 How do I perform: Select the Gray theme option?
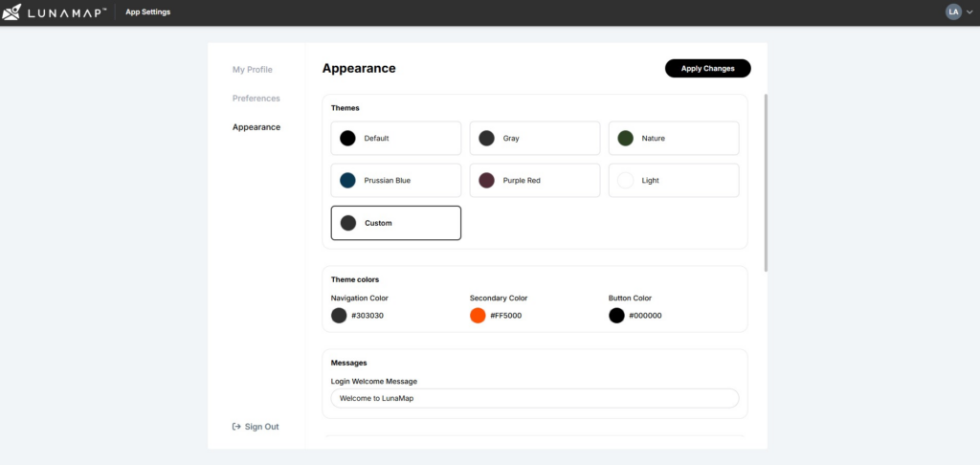[x=534, y=138]
